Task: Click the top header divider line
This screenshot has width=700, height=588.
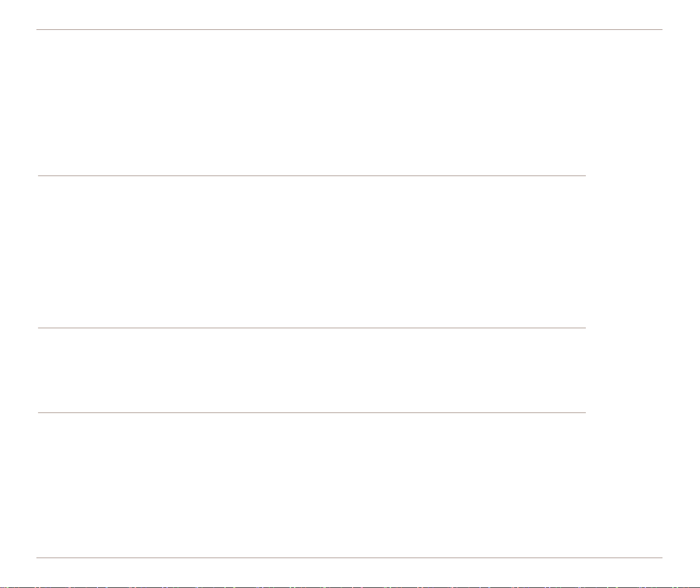Action: pos(349,29)
